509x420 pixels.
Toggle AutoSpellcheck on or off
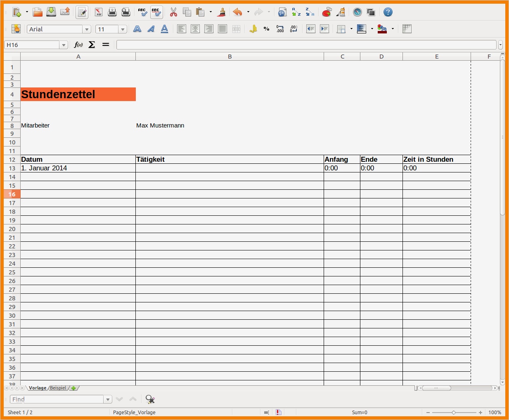click(x=156, y=12)
